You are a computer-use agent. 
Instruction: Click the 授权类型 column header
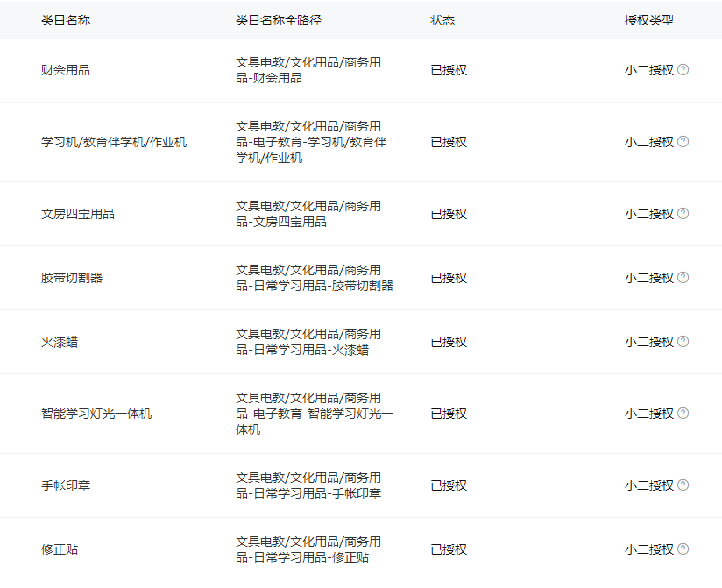pos(649,20)
